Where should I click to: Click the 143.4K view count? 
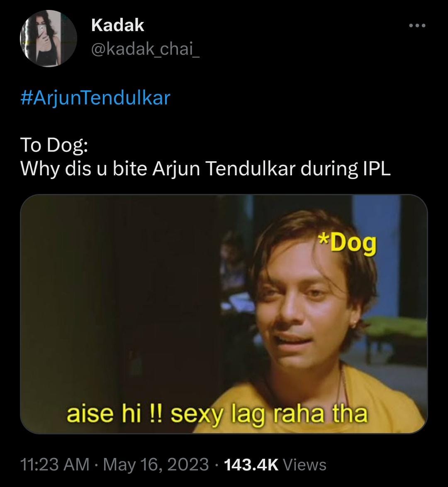[251, 464]
